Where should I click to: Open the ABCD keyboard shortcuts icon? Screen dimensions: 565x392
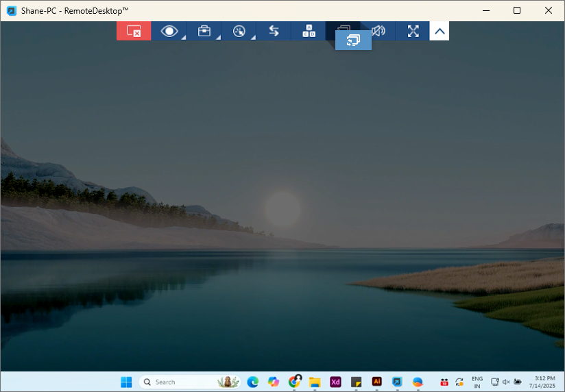[x=309, y=31]
